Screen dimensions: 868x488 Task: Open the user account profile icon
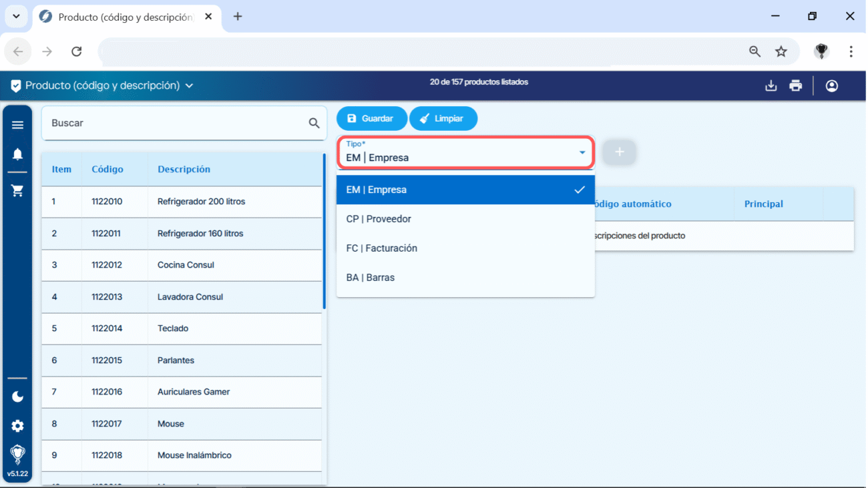[831, 85]
